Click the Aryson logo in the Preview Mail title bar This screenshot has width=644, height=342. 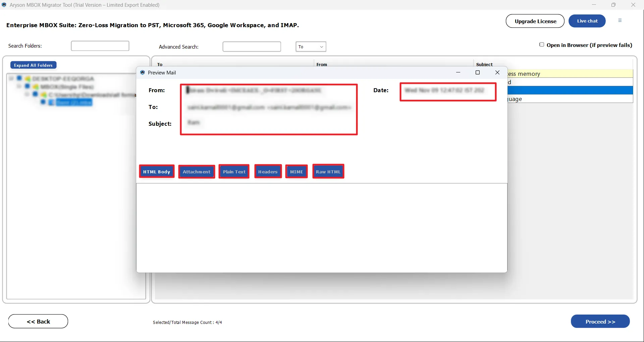click(143, 72)
